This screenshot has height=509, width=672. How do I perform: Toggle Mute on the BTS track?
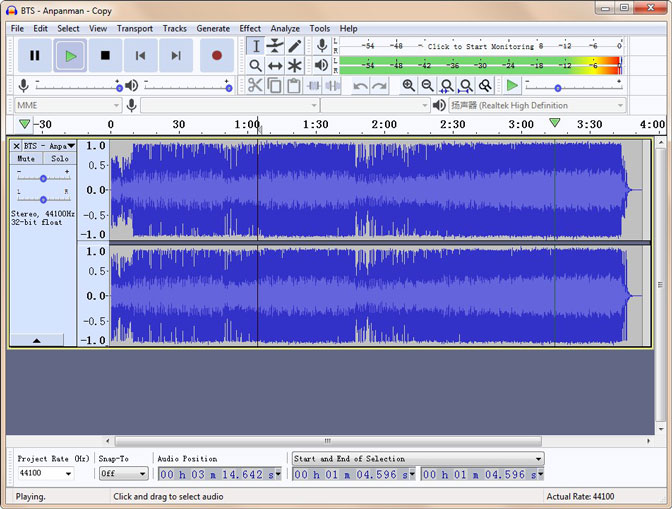(26, 159)
